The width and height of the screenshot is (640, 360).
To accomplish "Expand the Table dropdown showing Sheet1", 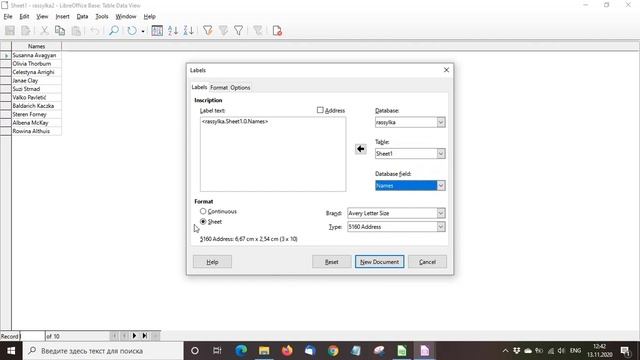I will (441, 153).
